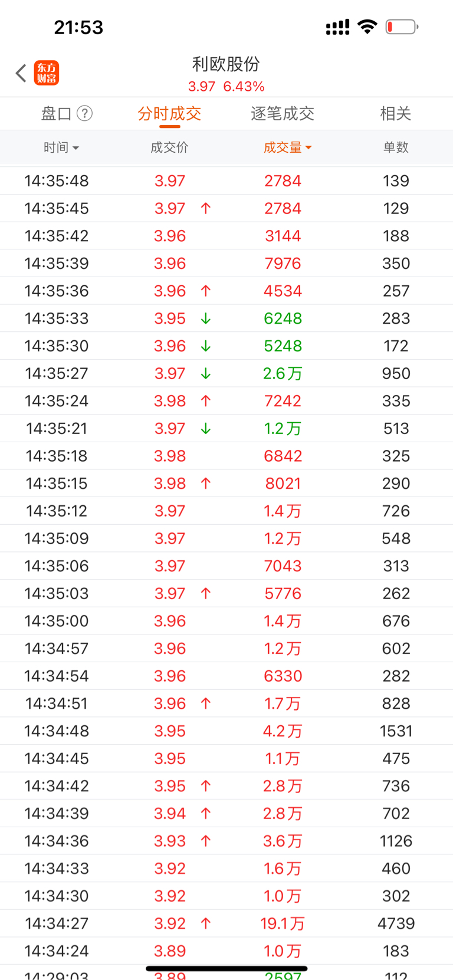Tap the battery icon in status bar
Screen dimensions: 453x980
point(402,27)
